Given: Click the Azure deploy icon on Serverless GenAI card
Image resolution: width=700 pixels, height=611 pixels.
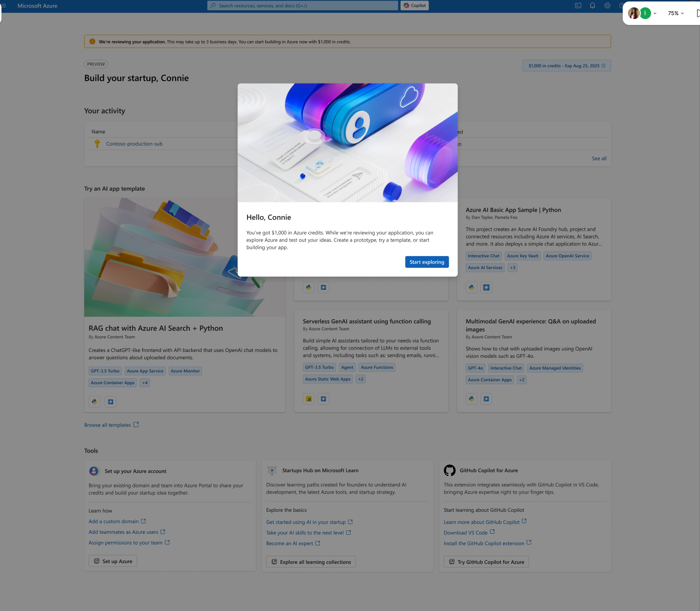Looking at the screenshot, I should 323,399.
